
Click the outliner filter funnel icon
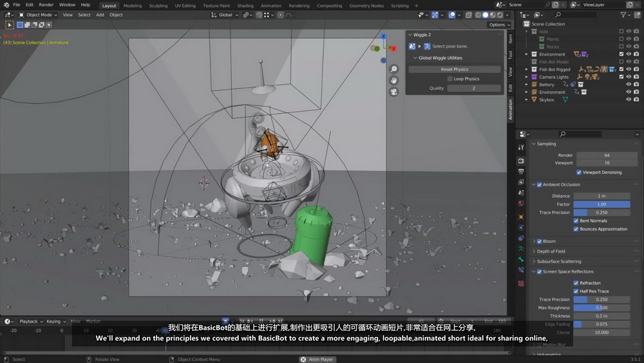click(x=623, y=15)
